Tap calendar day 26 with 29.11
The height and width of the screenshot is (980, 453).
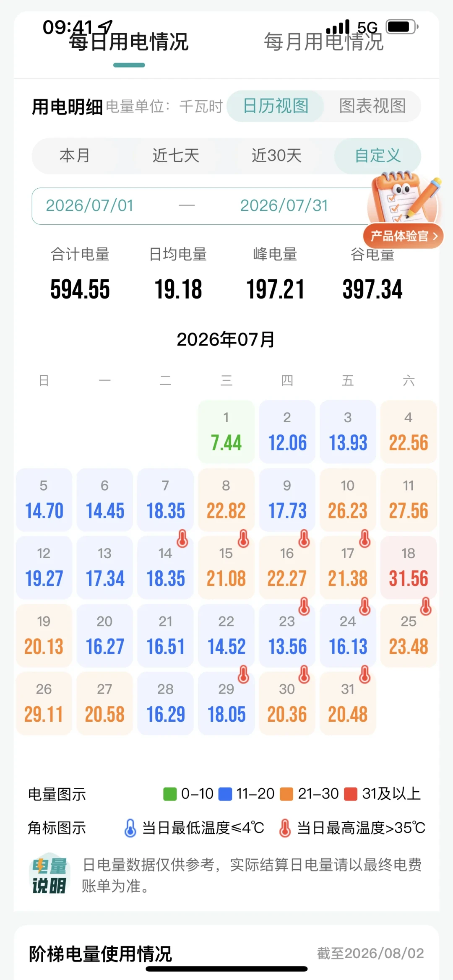pos(44,703)
